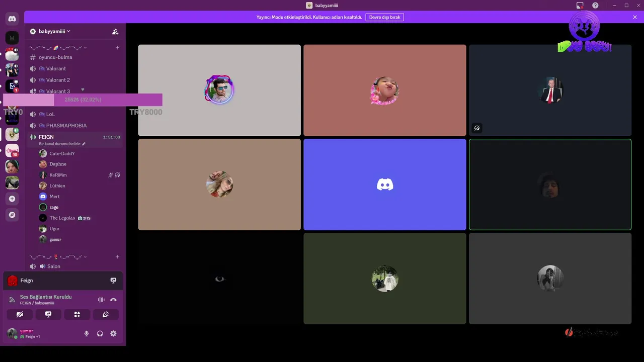Open the Discover servers compass icon
Image resolution: width=644 pixels, height=362 pixels.
point(12,215)
